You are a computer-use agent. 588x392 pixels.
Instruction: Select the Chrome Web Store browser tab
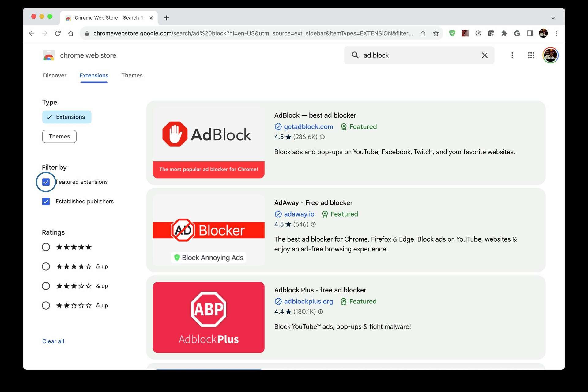pos(109,18)
